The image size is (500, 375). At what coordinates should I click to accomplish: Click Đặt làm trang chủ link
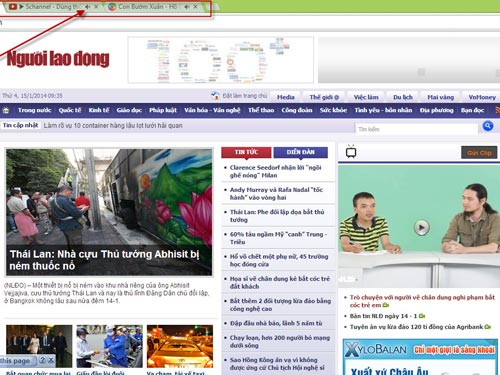(245, 96)
